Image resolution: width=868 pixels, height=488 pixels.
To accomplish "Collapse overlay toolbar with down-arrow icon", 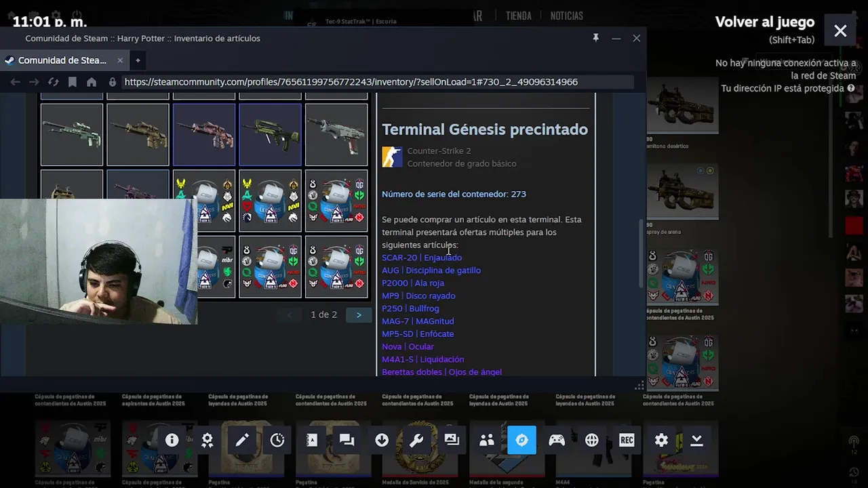I will (696, 440).
